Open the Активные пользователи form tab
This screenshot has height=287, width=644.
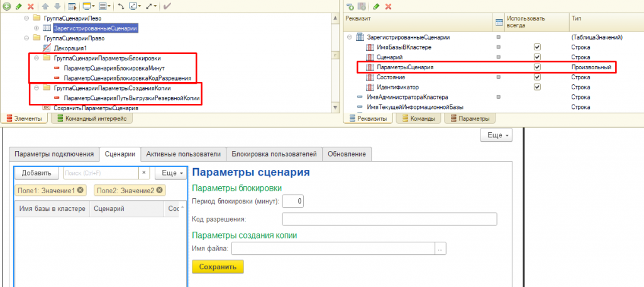(184, 154)
